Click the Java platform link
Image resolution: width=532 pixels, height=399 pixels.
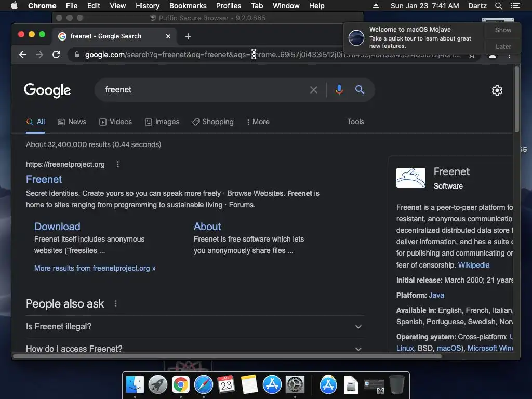point(436,295)
